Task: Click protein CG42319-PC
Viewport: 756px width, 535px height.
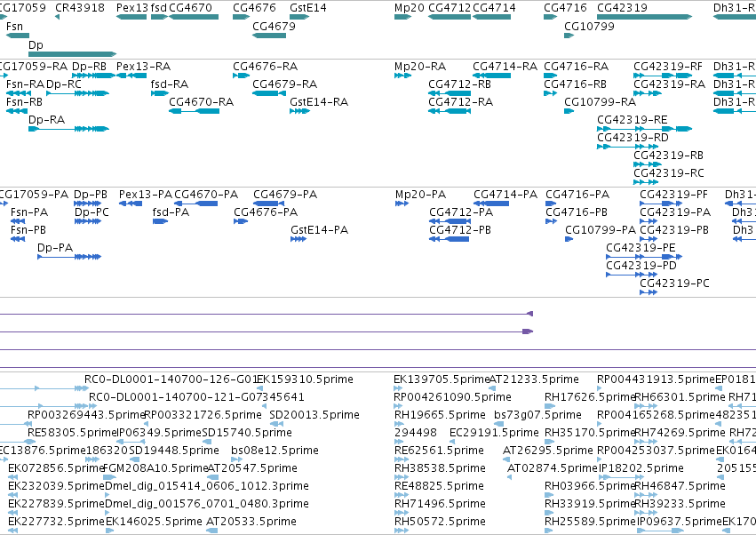Action: coord(649,291)
